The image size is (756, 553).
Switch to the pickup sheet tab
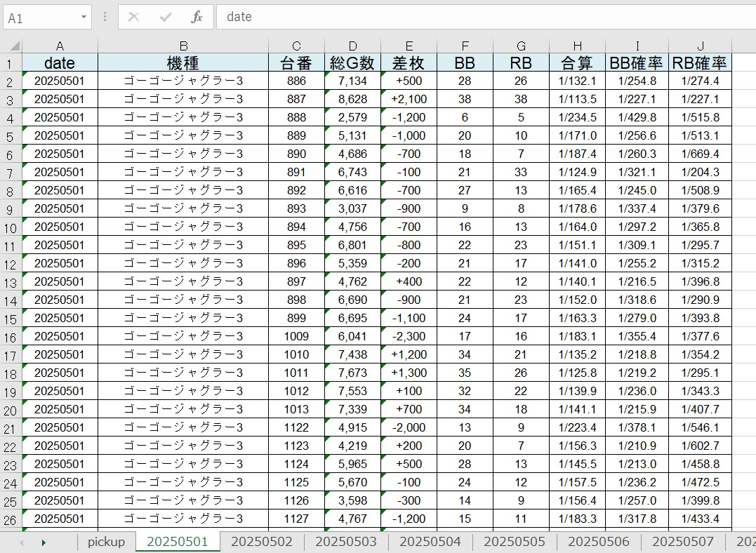tap(106, 542)
